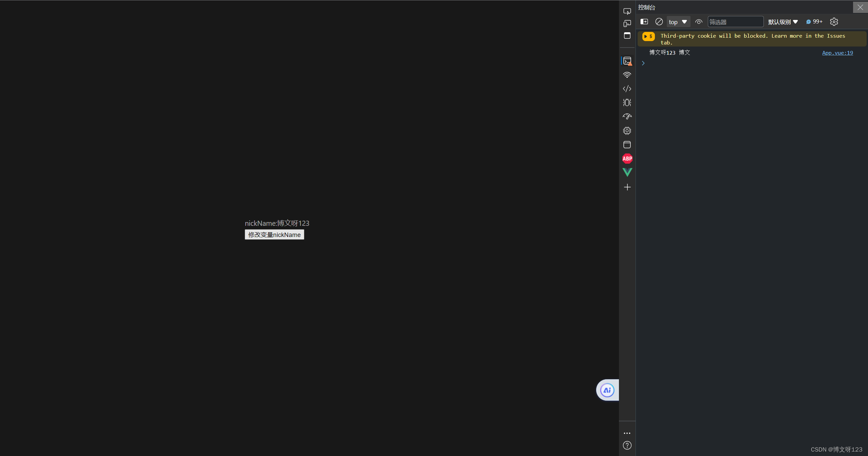The width and height of the screenshot is (868, 456).
Task: Toggle the console sidebar panel
Action: click(644, 22)
